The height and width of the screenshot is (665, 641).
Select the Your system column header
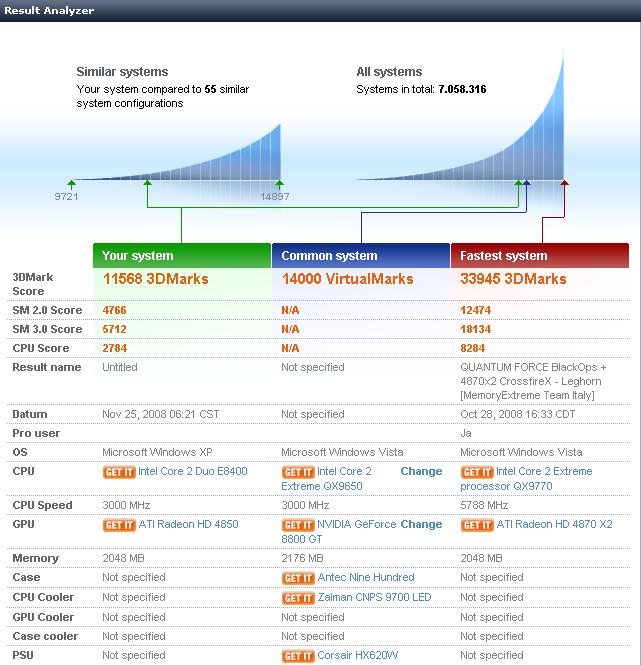[181, 256]
